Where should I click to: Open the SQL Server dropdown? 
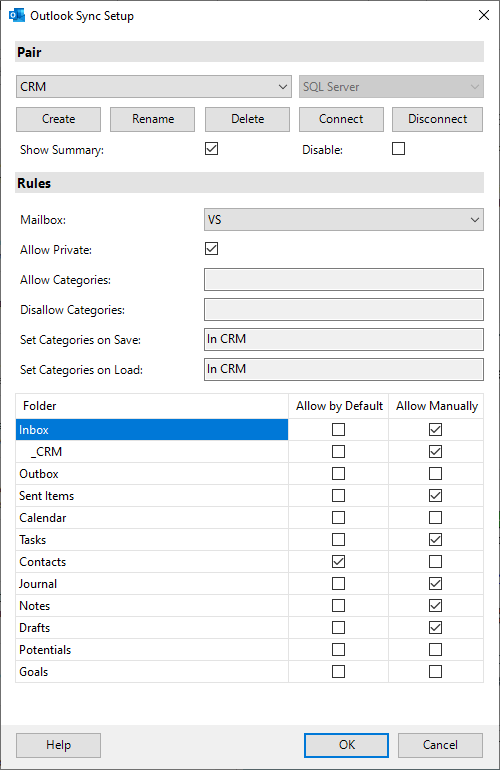click(391, 86)
